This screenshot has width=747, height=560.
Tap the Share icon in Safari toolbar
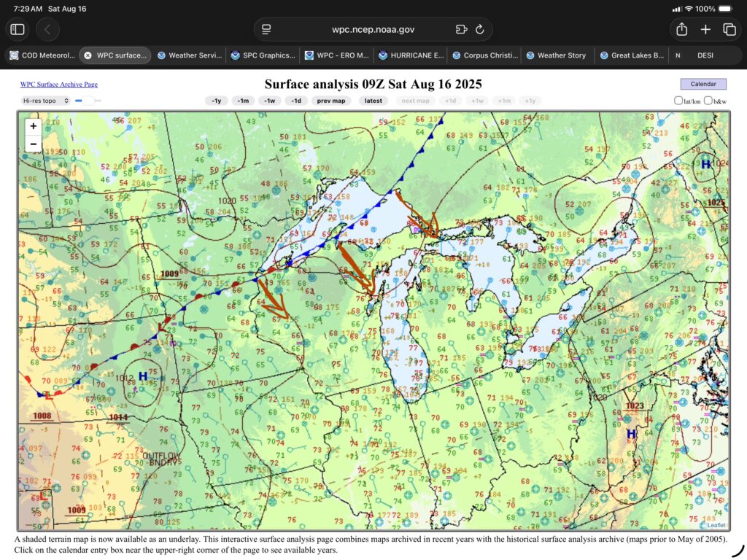tap(682, 29)
